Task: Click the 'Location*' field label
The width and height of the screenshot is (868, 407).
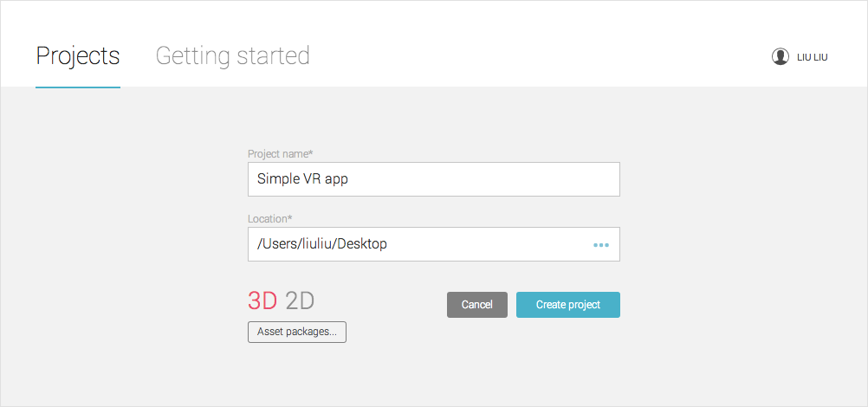Action: click(x=269, y=218)
